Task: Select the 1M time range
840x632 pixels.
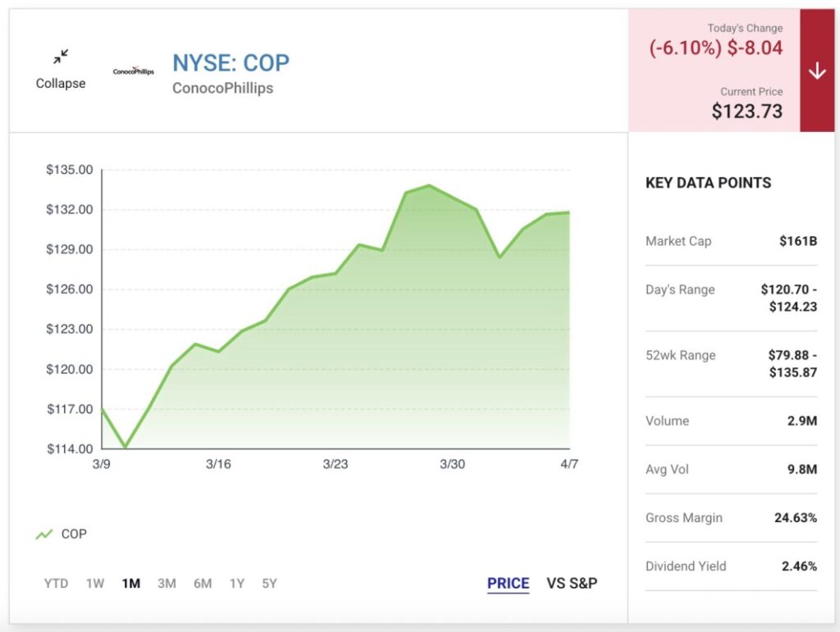Action: coord(130,584)
